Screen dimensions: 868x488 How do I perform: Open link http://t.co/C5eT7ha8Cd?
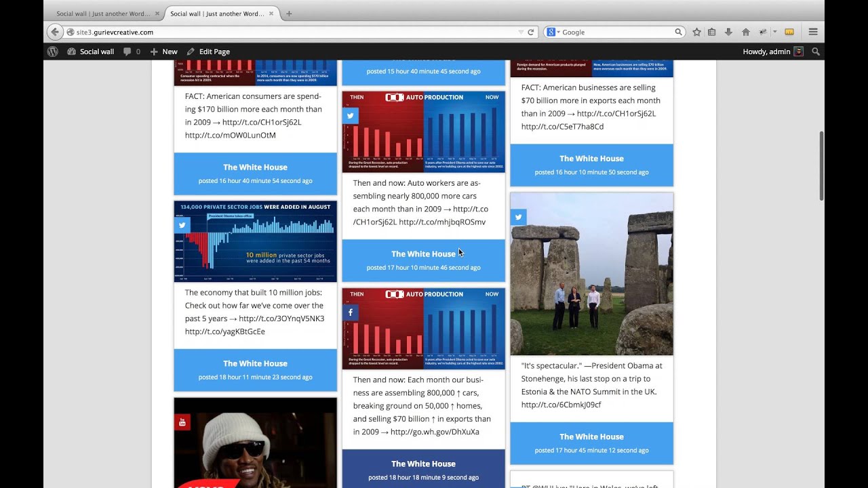562,127
